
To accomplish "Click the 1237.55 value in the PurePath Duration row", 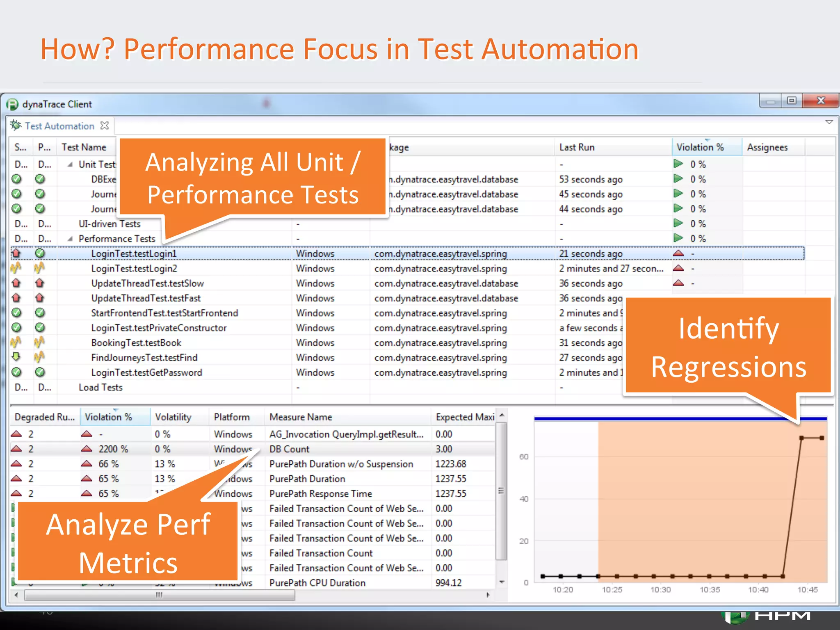I will (451, 479).
